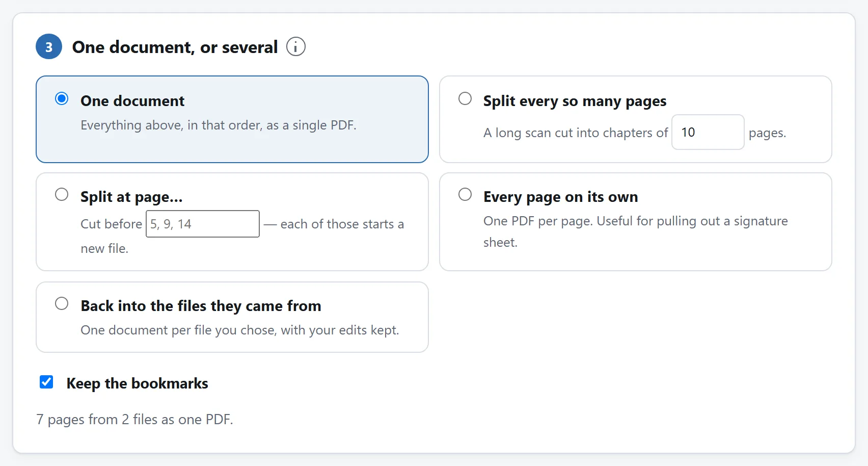
Task: Click the Split every so many pages heading
Action: pyautogui.click(x=575, y=101)
